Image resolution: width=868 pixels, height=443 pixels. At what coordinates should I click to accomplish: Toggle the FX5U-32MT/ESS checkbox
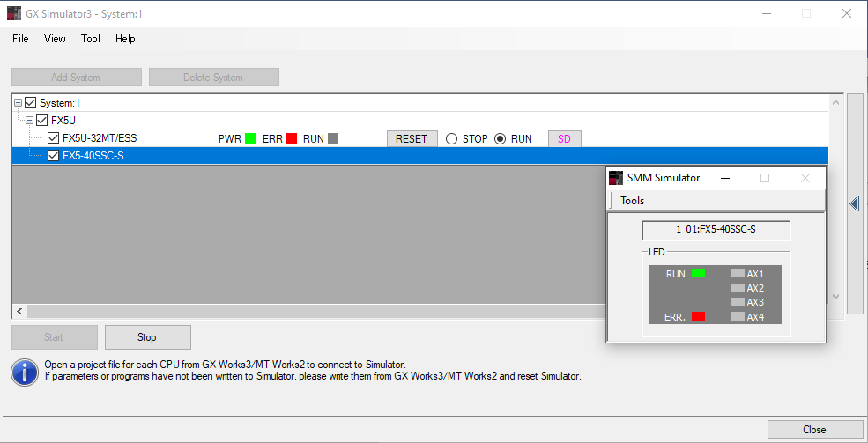[x=54, y=138]
